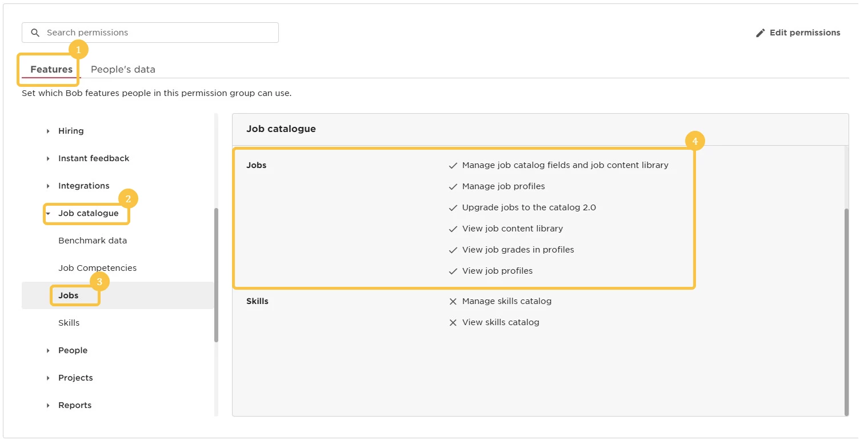Click 'View job profiles' permission text

click(x=497, y=271)
